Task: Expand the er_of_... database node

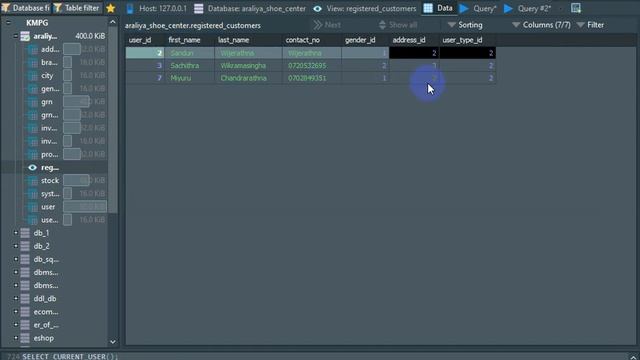Action: tap(16, 325)
